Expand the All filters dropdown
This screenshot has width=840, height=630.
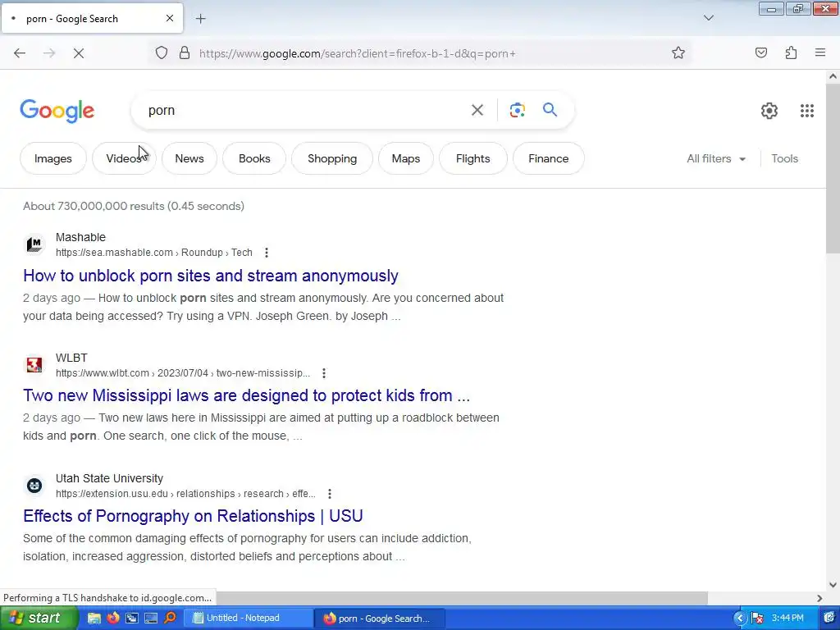tap(715, 158)
